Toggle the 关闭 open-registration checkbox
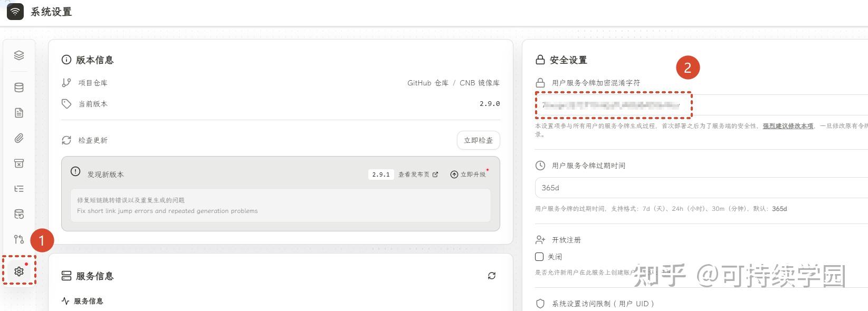This screenshot has width=868, height=311. tap(539, 257)
